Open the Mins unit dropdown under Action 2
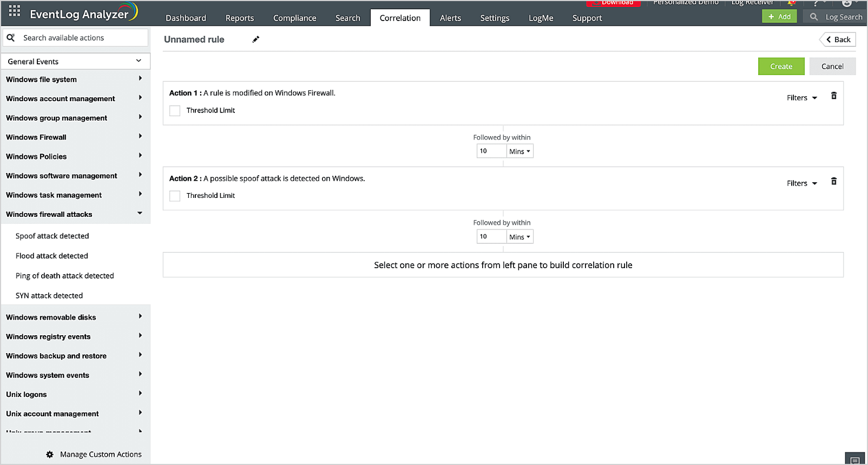 click(520, 237)
